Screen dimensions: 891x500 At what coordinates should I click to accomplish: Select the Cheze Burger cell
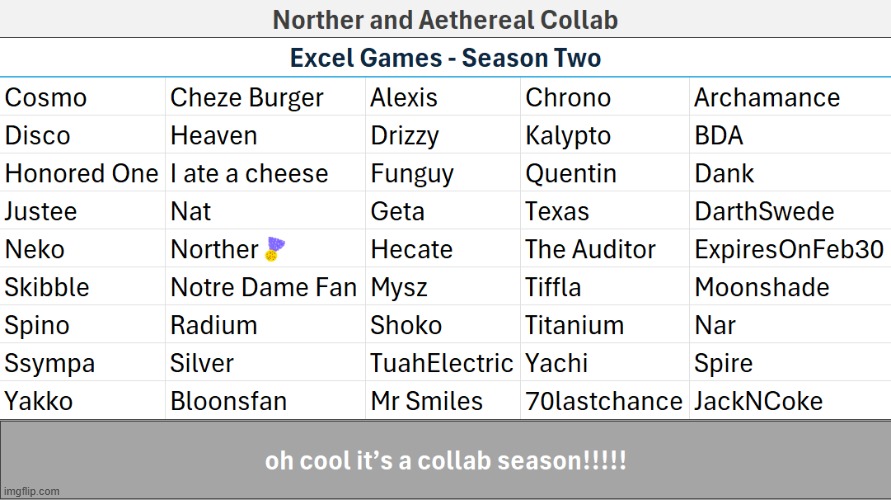coord(265,97)
